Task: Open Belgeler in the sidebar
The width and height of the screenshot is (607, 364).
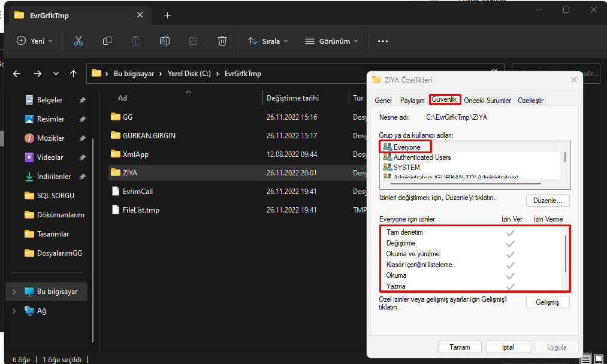Action: click(x=49, y=100)
